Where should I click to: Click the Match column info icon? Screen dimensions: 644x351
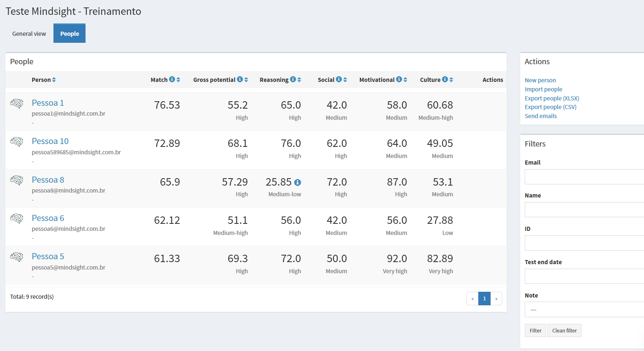172,79
